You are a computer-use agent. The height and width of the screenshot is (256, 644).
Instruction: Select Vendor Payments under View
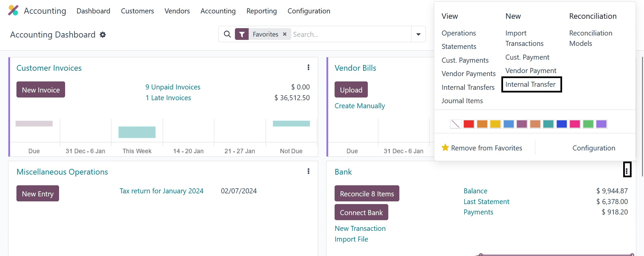(468, 74)
